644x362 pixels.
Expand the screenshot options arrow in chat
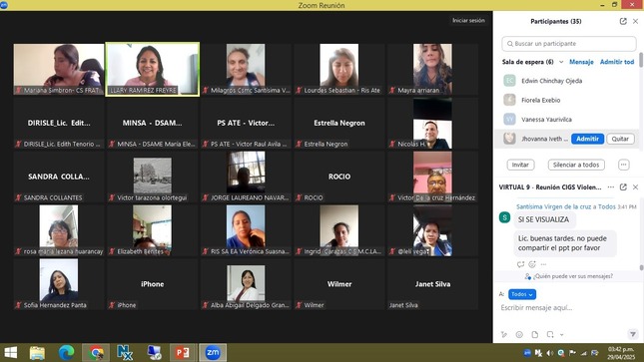coord(561,334)
